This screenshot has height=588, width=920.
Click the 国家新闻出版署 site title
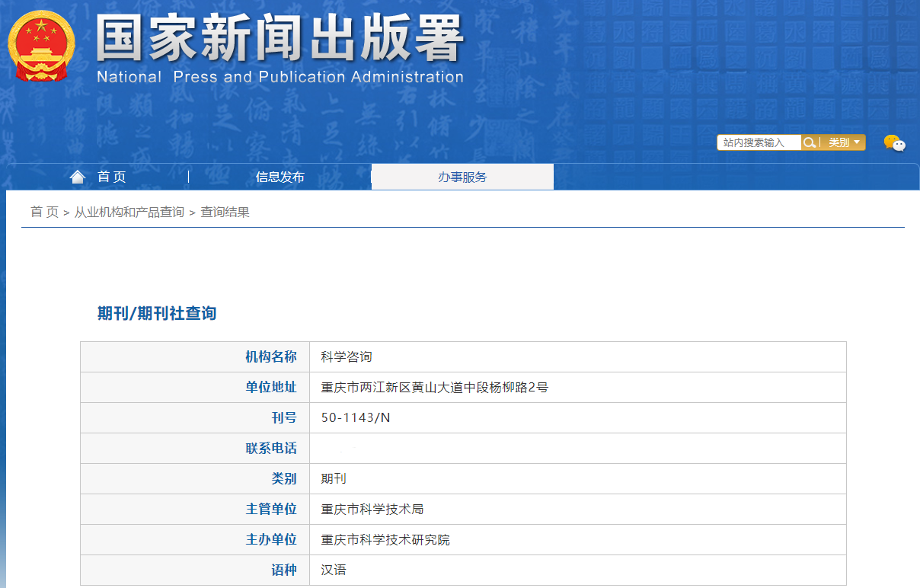280,38
